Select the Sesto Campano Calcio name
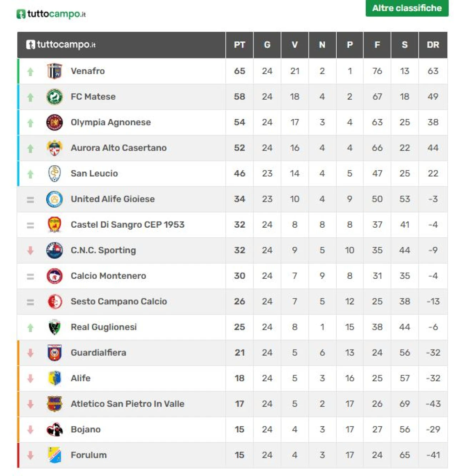The image size is (457, 476). [119, 302]
